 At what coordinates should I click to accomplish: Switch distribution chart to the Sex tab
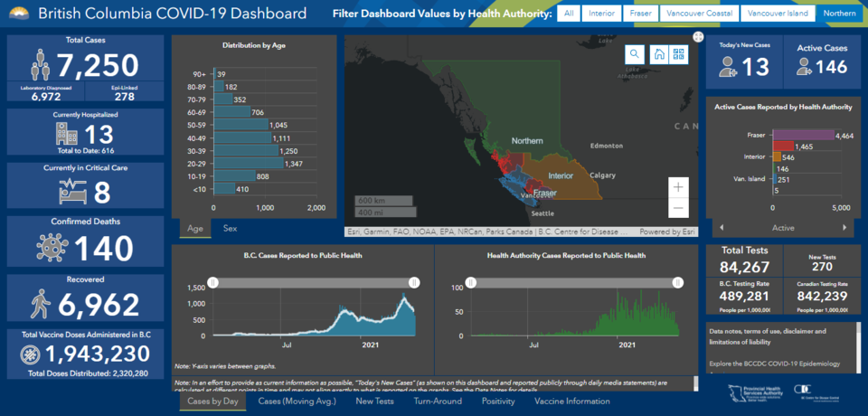point(230,228)
